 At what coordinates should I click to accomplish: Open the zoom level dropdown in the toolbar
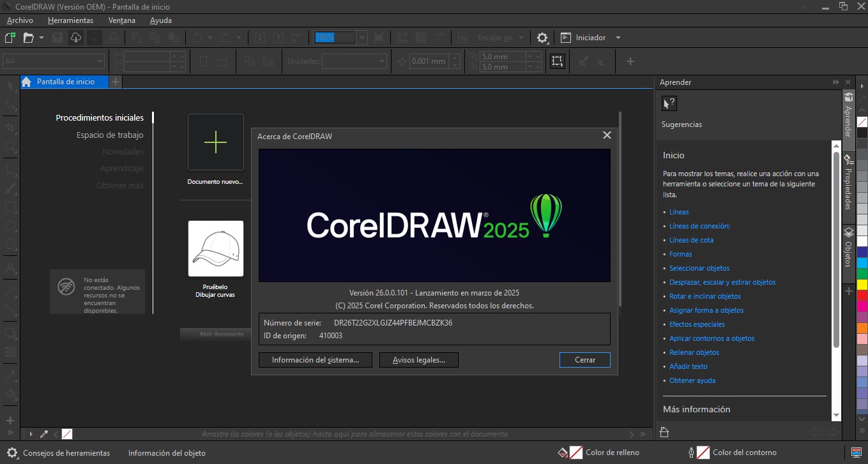362,37
